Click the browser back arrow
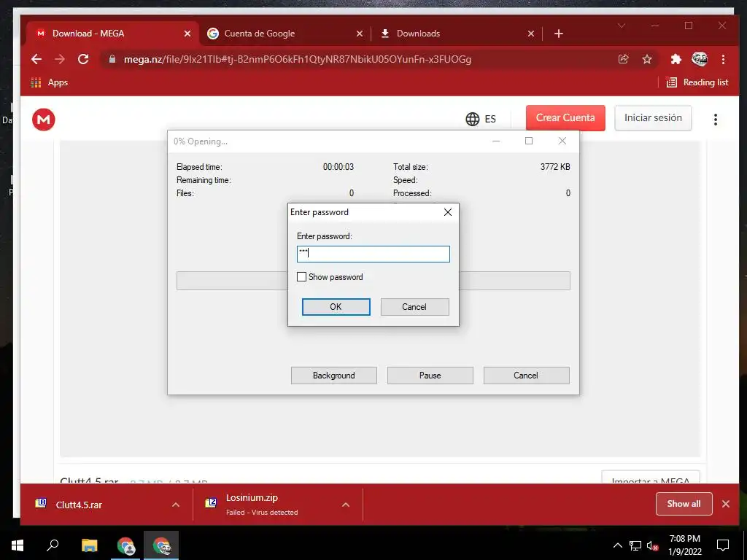The width and height of the screenshot is (747, 560). (36, 59)
